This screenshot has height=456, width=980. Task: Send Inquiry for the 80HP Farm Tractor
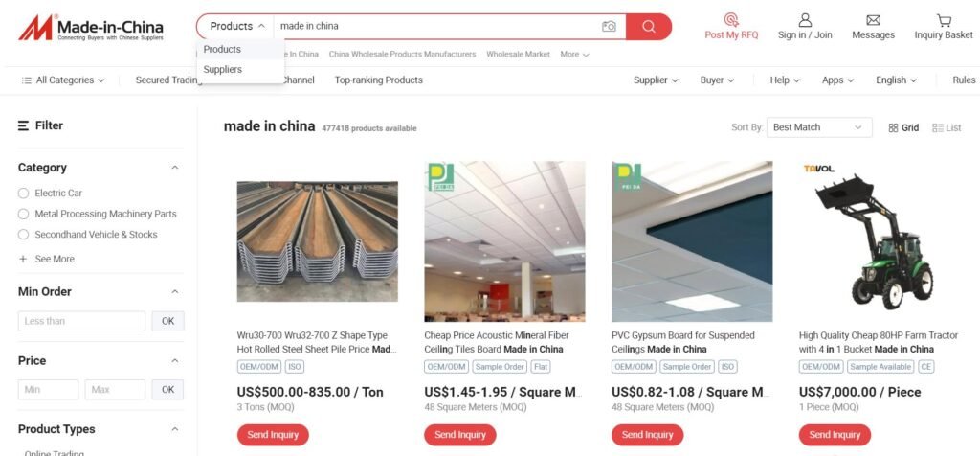pos(835,435)
